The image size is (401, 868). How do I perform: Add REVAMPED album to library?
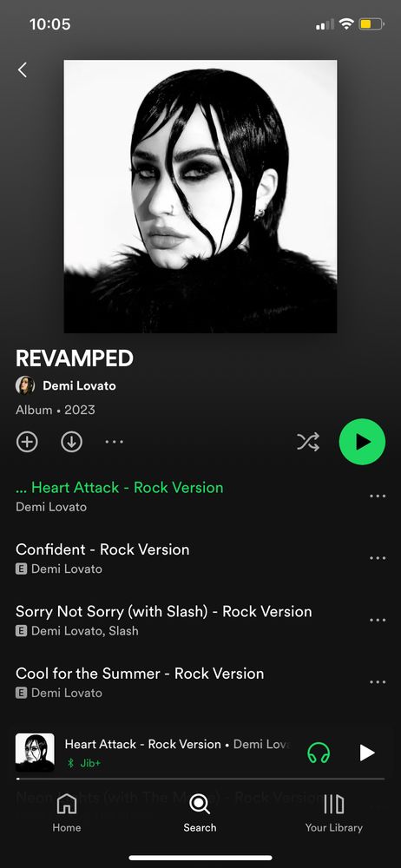tap(27, 442)
